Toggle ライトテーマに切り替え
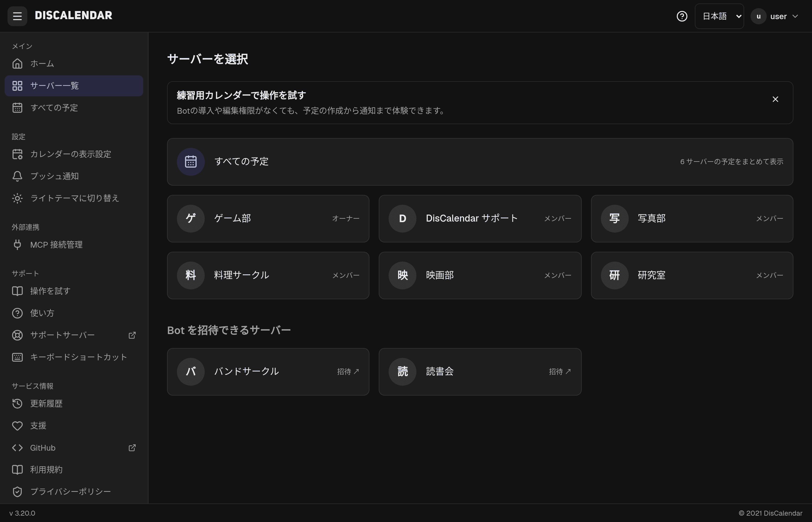The width and height of the screenshot is (812, 522). point(74,198)
